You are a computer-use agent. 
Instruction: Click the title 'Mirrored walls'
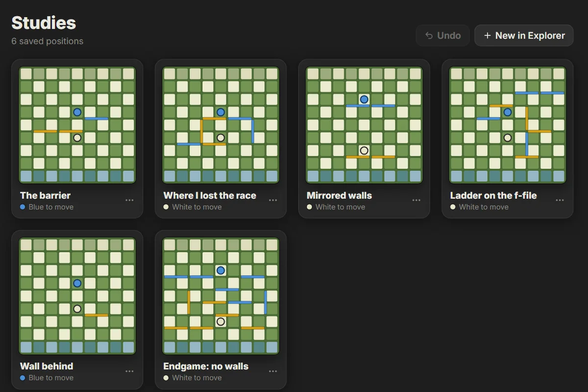339,196
